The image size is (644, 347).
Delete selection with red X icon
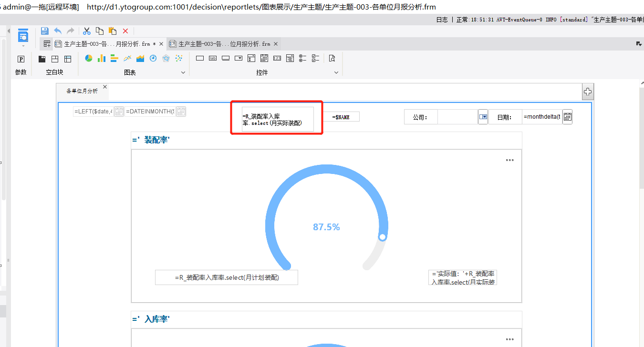pyautogui.click(x=125, y=31)
